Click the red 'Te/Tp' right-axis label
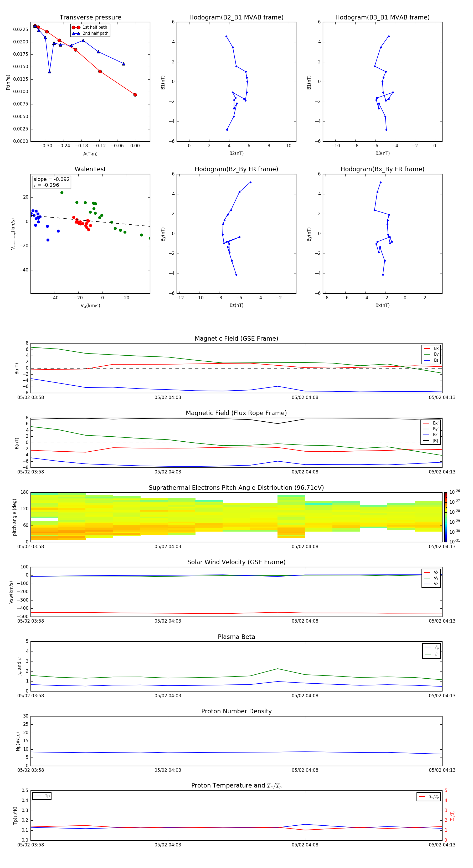The height and width of the screenshot is (868, 473). point(453,815)
